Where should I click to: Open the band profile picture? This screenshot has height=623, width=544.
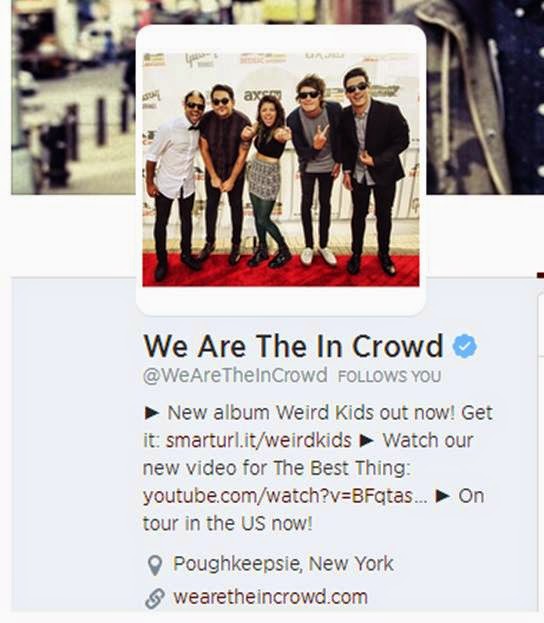pyautogui.click(x=281, y=170)
